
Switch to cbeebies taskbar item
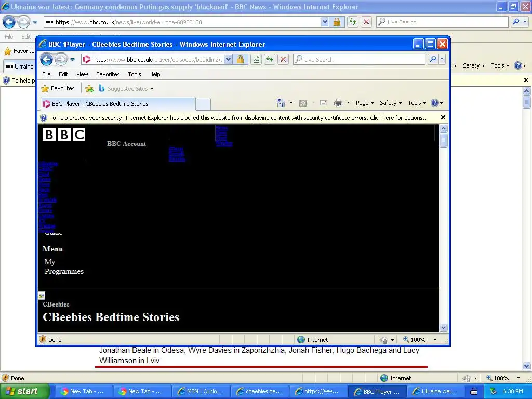coord(260,391)
